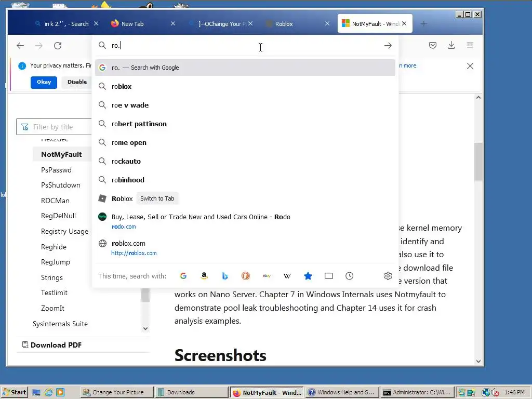Choose the 'rockauto' suggestion

[x=245, y=161]
